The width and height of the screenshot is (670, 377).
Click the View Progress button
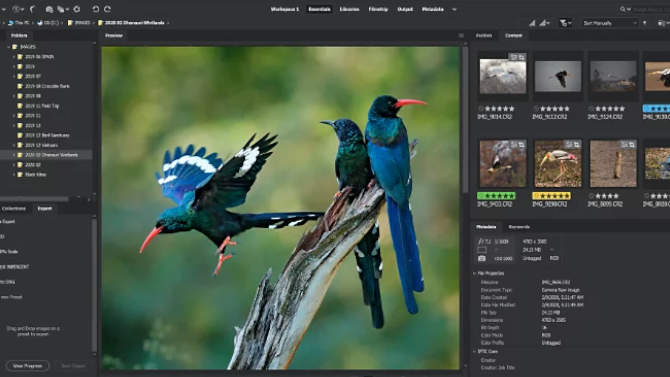click(28, 366)
